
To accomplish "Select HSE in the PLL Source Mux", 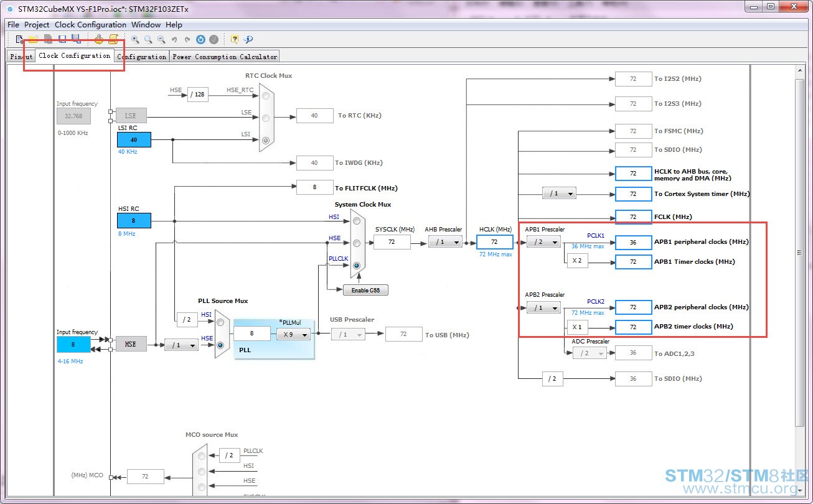I will click(x=220, y=344).
